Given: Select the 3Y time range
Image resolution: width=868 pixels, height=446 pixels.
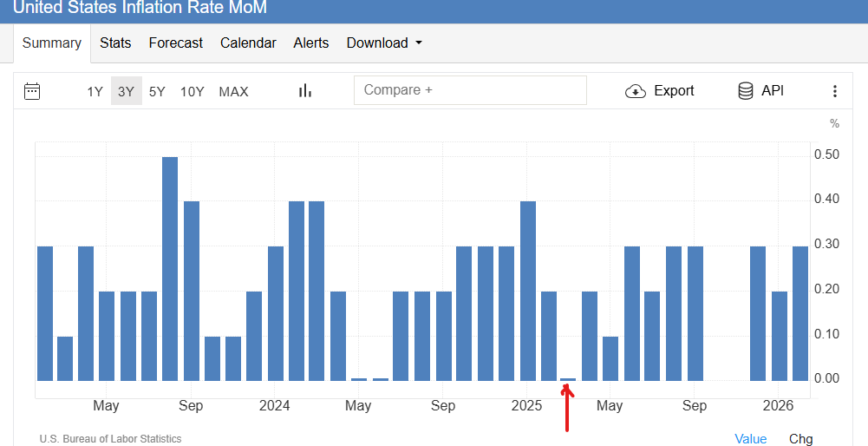Looking at the screenshot, I should pyautogui.click(x=126, y=91).
